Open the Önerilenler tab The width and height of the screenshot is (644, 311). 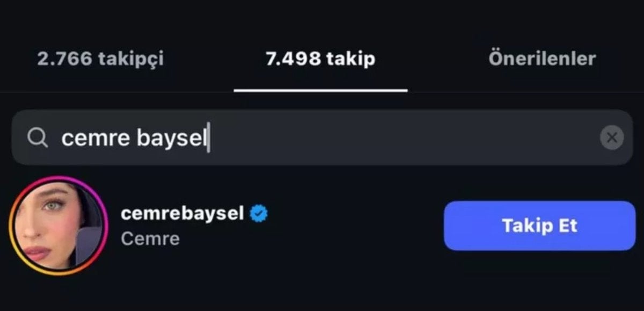click(542, 59)
